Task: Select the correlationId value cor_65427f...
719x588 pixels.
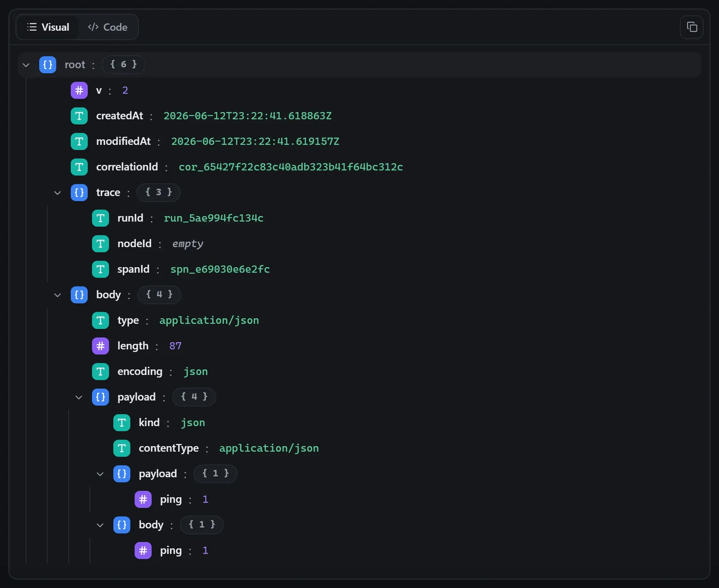Action: pos(291,167)
